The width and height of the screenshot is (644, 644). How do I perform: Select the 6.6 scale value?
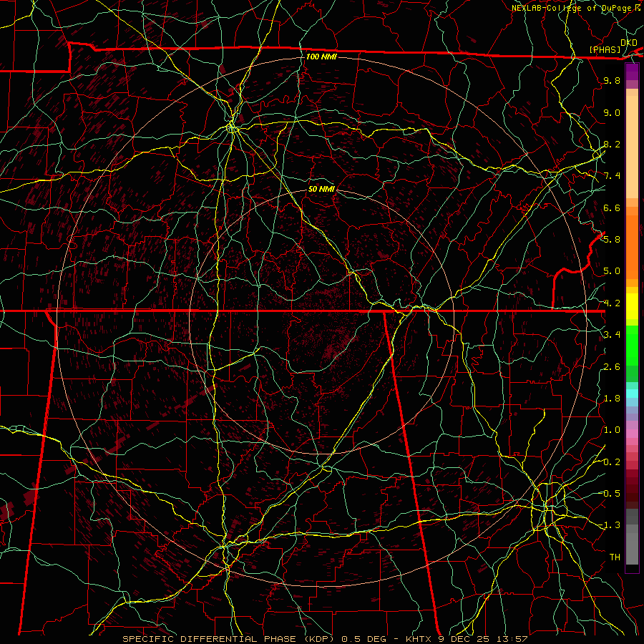pos(612,208)
